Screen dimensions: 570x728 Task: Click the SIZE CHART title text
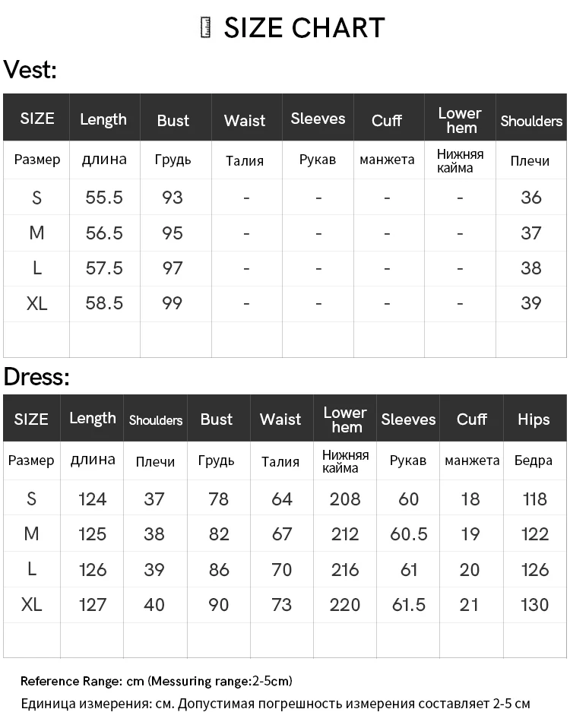(x=305, y=28)
